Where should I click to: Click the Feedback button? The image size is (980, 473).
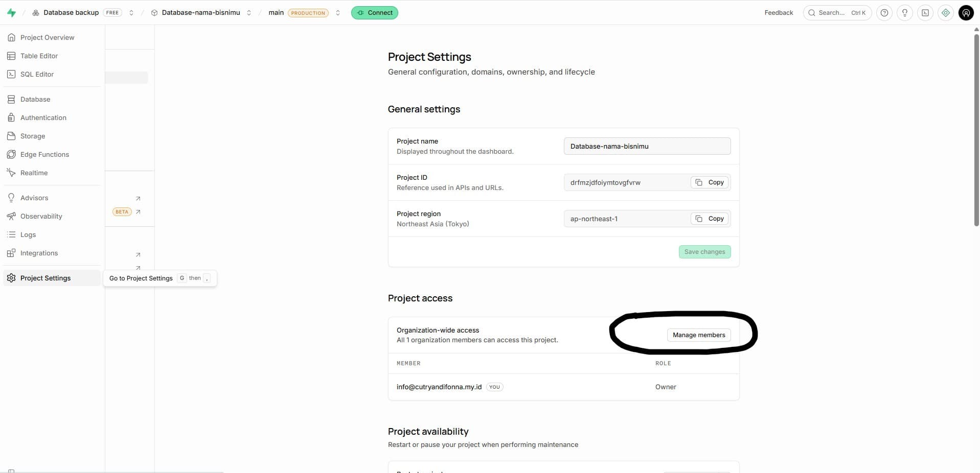[x=779, y=13]
